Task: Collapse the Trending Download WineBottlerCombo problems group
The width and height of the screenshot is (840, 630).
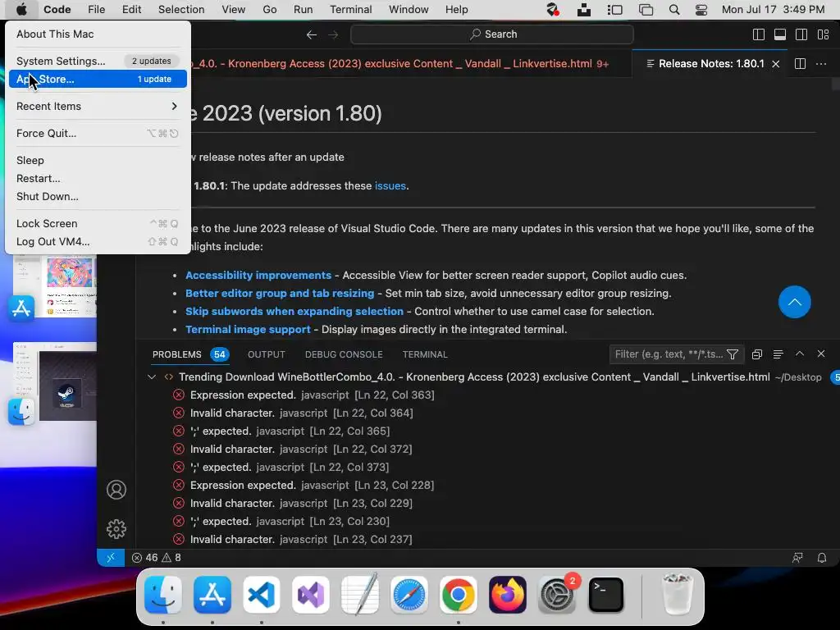Action: click(152, 377)
